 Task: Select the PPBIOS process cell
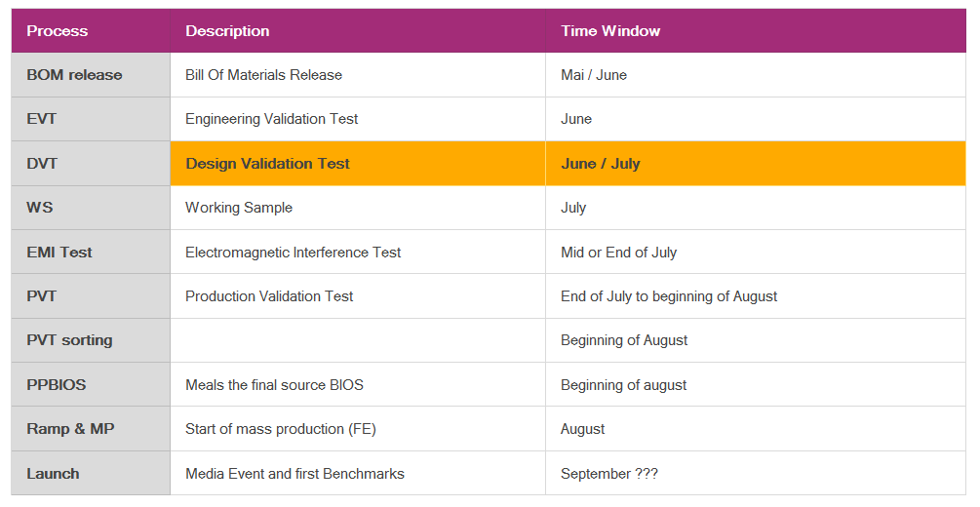pyautogui.click(x=57, y=385)
